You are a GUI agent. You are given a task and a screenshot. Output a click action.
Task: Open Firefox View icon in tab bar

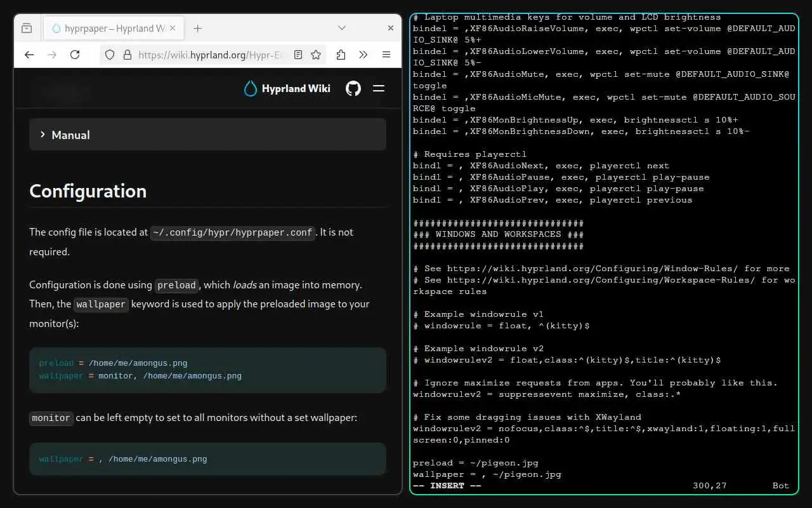(x=27, y=28)
